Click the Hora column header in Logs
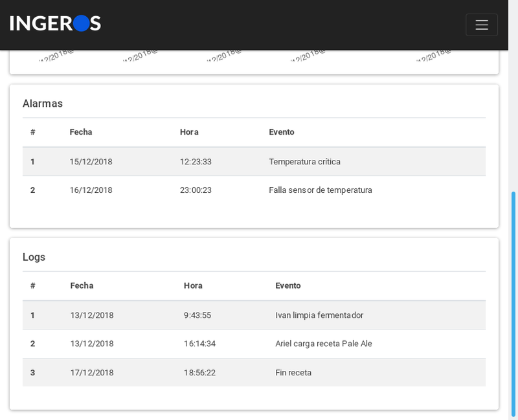The height and width of the screenshot is (420, 518). coord(193,285)
